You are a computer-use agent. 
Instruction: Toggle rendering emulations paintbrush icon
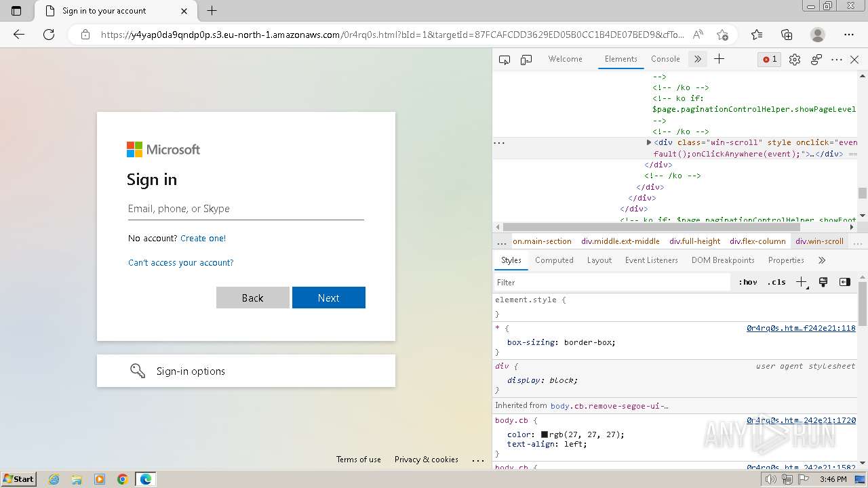click(823, 283)
